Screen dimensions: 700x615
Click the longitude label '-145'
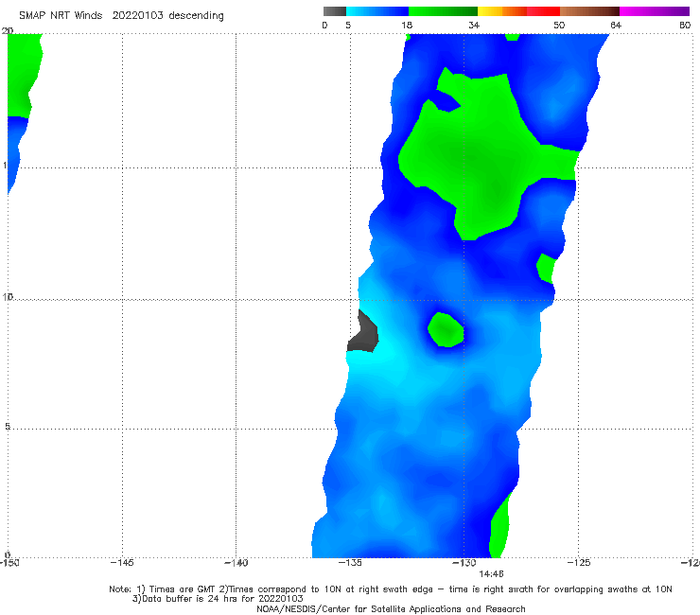[122, 563]
